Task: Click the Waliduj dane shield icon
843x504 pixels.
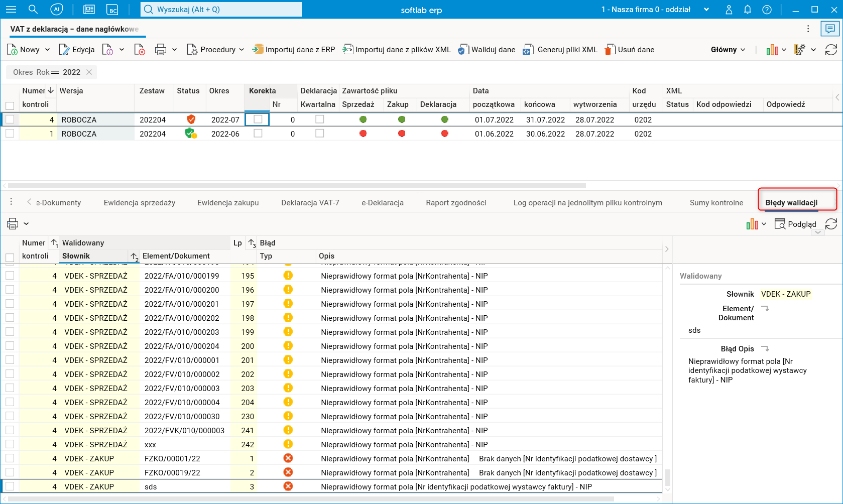Action: [463, 50]
